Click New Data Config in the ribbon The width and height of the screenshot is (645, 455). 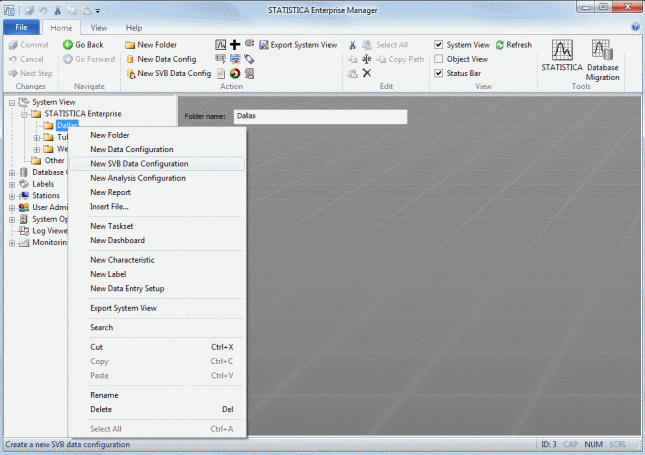click(161, 59)
